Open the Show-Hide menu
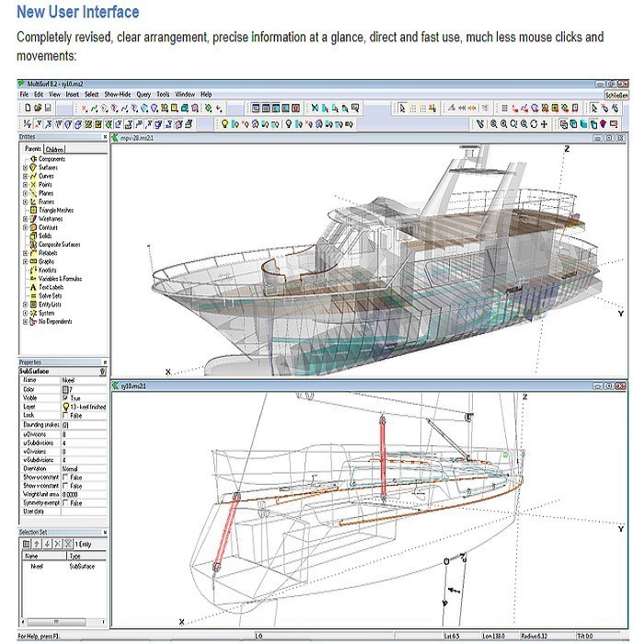The width and height of the screenshot is (644, 644). tap(118, 94)
